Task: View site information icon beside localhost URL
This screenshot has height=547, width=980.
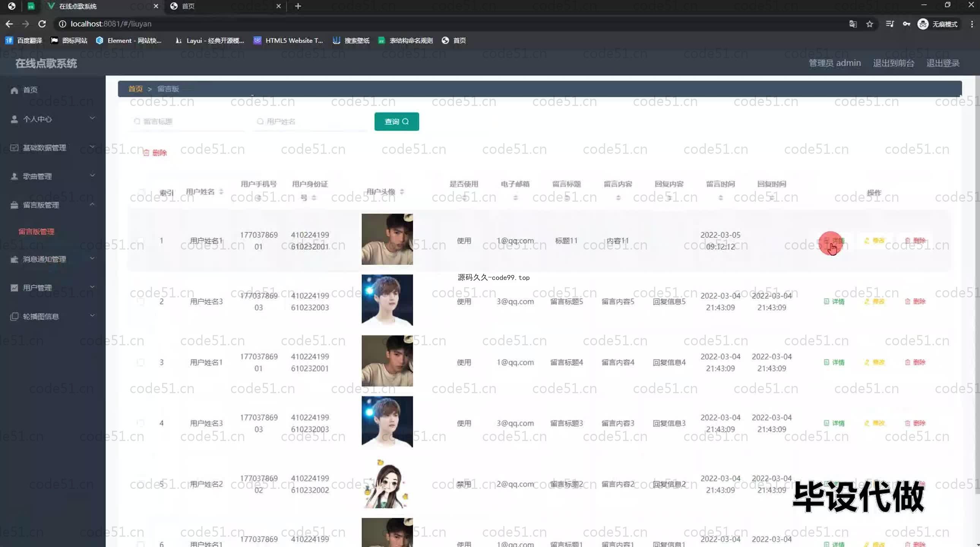Action: click(62, 24)
